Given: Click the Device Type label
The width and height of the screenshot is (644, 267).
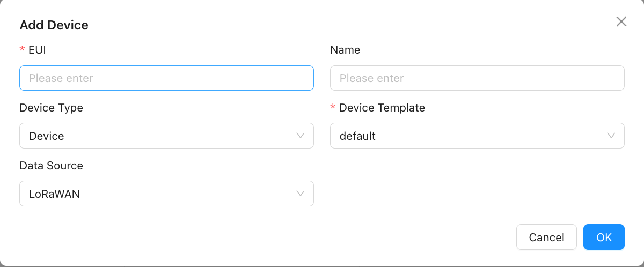Looking at the screenshot, I should click(51, 108).
